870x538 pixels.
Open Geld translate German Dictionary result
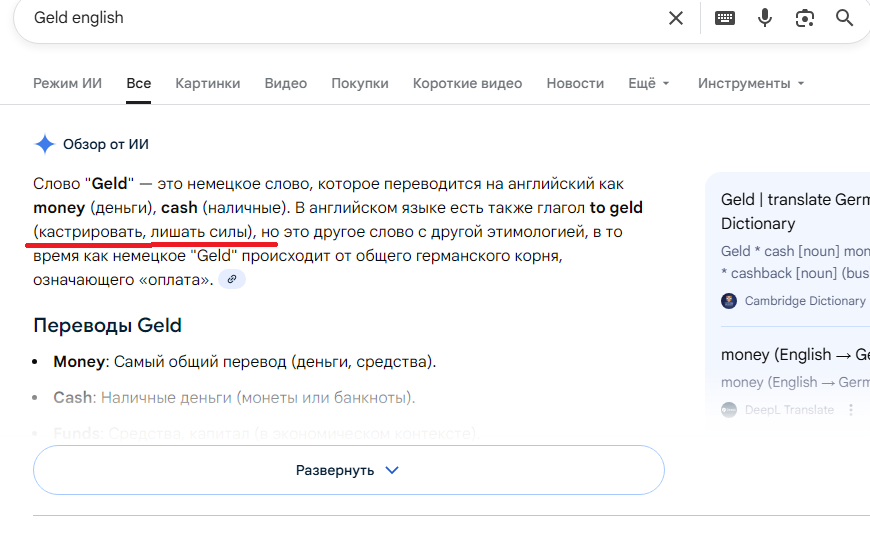click(795, 211)
